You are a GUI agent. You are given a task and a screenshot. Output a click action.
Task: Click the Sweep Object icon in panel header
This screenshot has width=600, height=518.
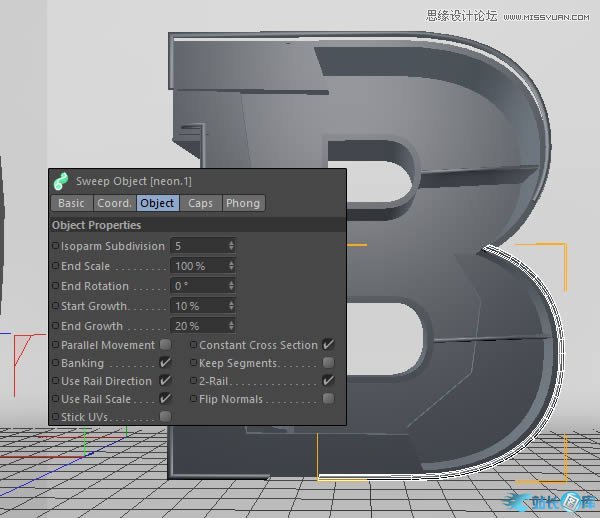click(x=61, y=181)
